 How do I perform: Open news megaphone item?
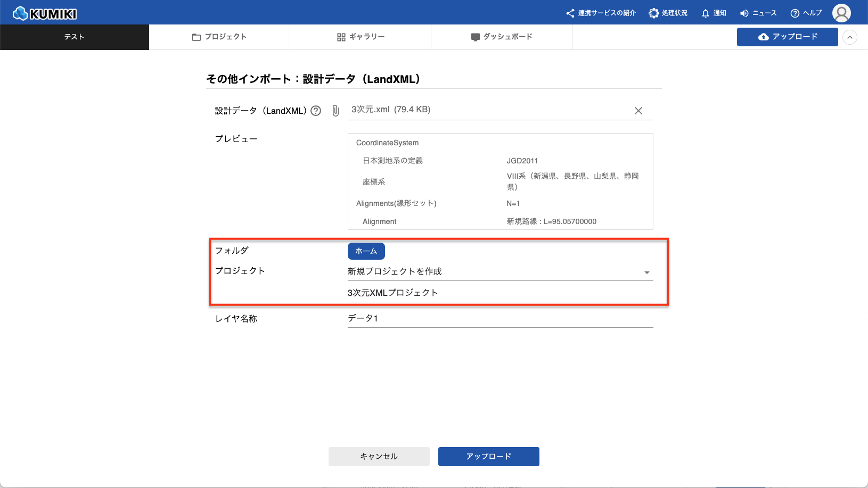coord(758,13)
